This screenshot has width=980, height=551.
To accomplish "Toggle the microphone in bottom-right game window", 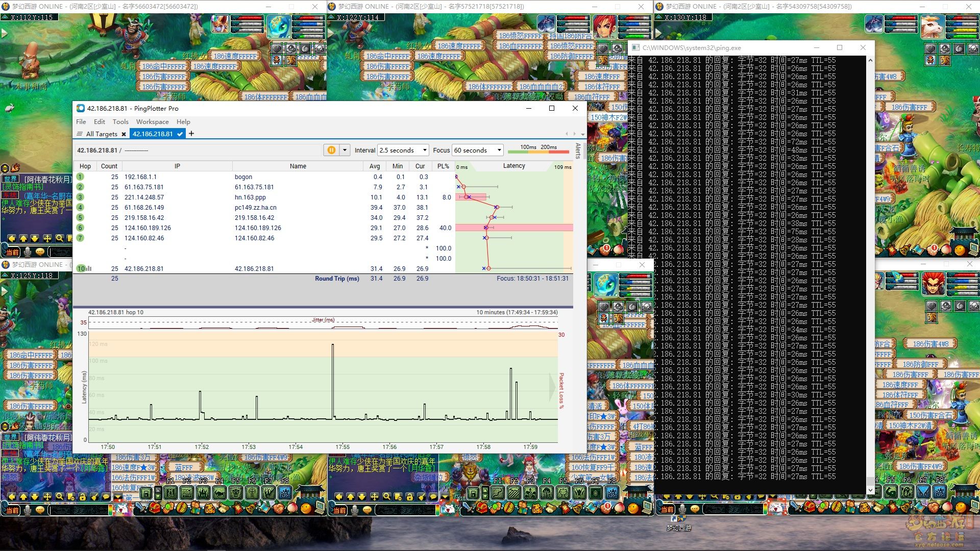I will click(682, 509).
